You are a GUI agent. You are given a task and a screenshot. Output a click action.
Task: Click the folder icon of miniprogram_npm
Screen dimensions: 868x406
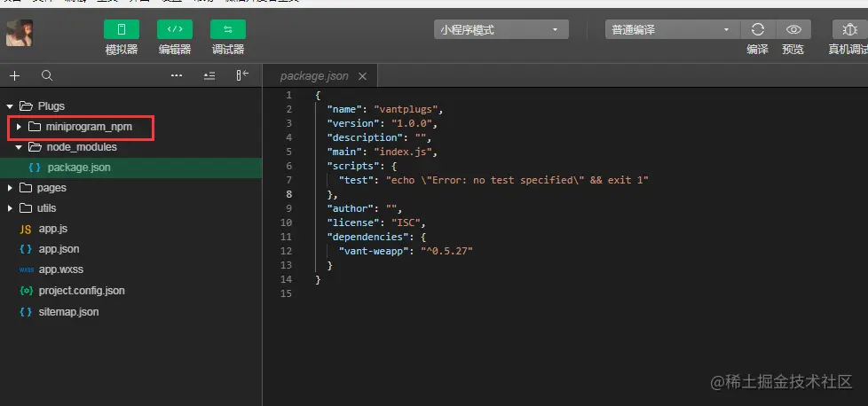coord(35,127)
